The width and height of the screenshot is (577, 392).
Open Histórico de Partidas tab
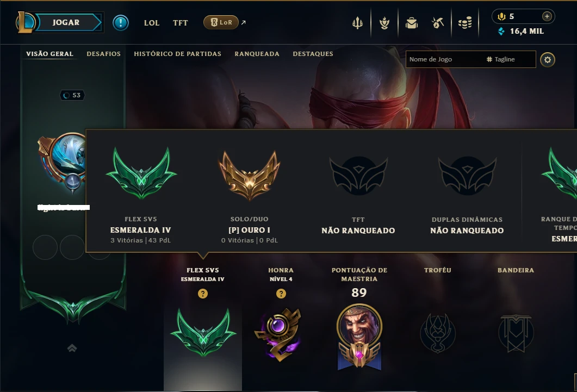[177, 54]
